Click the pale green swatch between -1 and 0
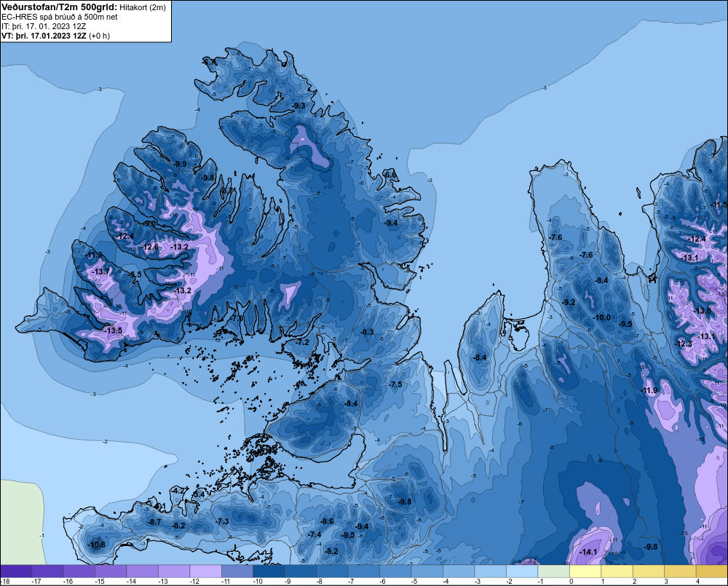This screenshot has height=586, width=728. pos(554,571)
